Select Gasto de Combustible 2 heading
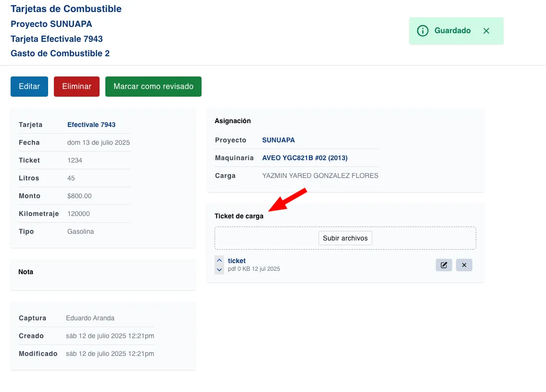The width and height of the screenshot is (546, 392). tap(60, 53)
